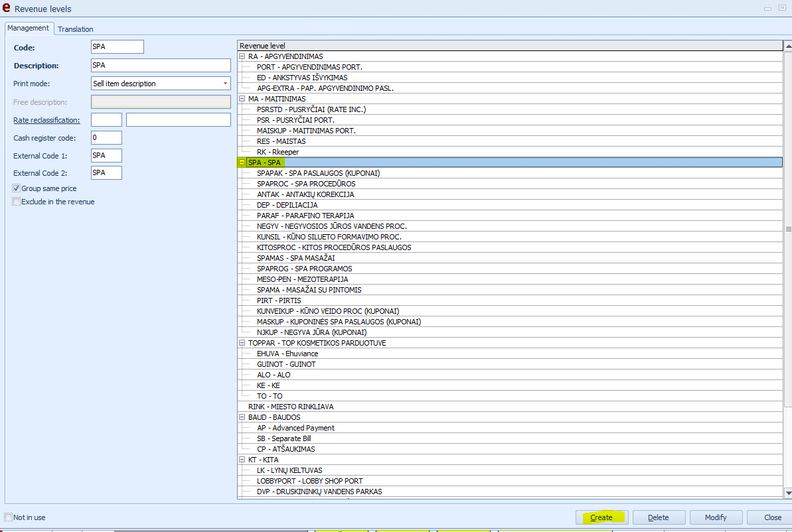
Task: Select PORT - APGYVENDINIMAS PORT. row
Action: [510, 67]
